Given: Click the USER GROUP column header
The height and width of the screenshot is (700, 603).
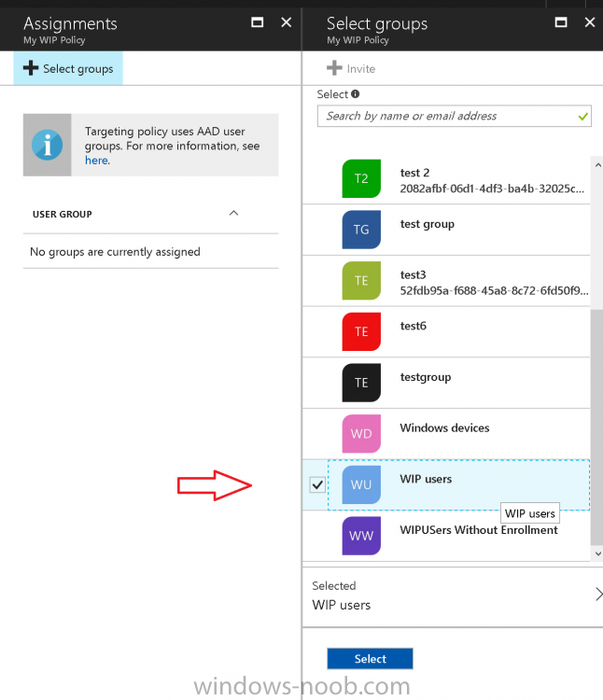Looking at the screenshot, I should (x=62, y=215).
